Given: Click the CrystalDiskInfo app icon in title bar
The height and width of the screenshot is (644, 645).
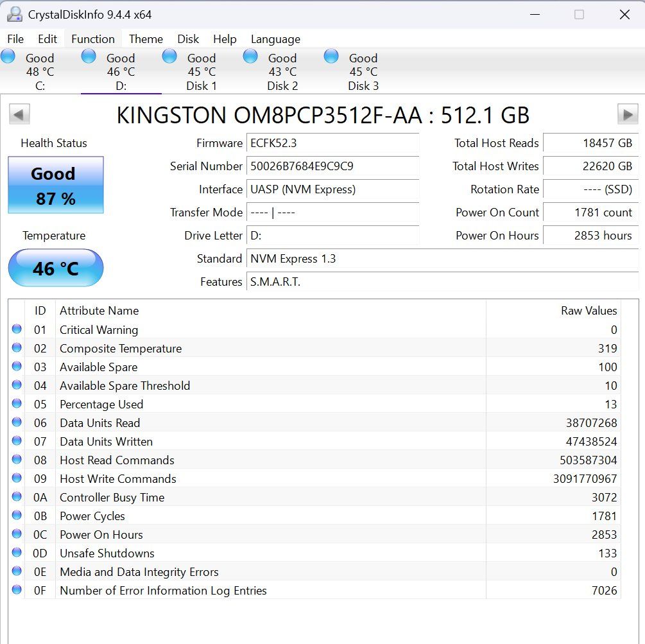Looking at the screenshot, I should 15,14.
